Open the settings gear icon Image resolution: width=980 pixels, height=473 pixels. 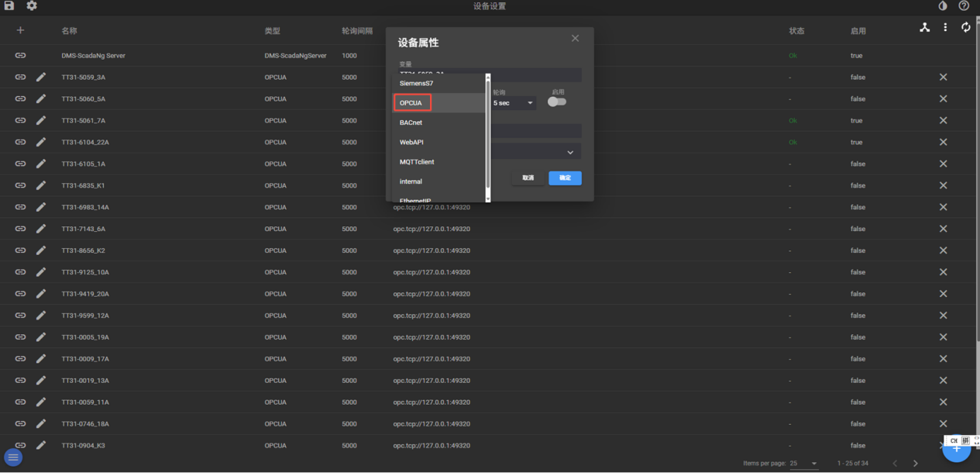(x=32, y=5)
